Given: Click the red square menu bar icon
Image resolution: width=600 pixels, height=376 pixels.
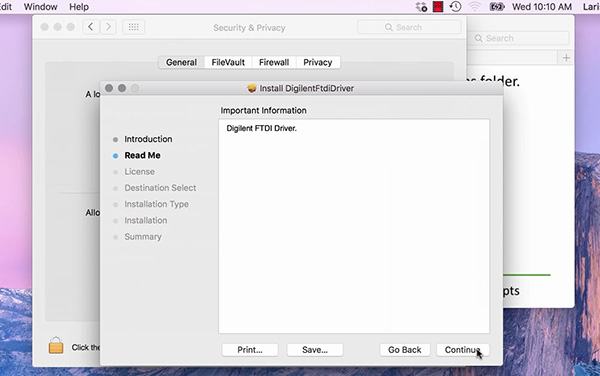Looking at the screenshot, I should (x=438, y=7).
